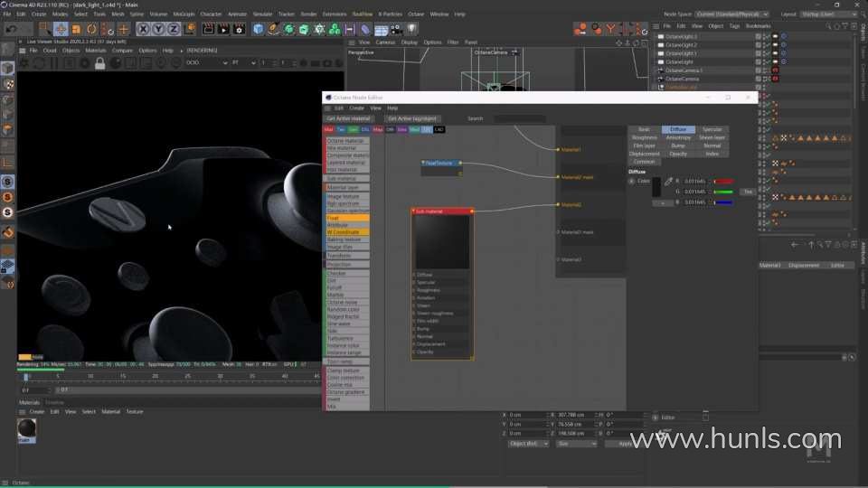868x488 pixels.
Task: Open the Layout dropdown
Action: coord(831,14)
